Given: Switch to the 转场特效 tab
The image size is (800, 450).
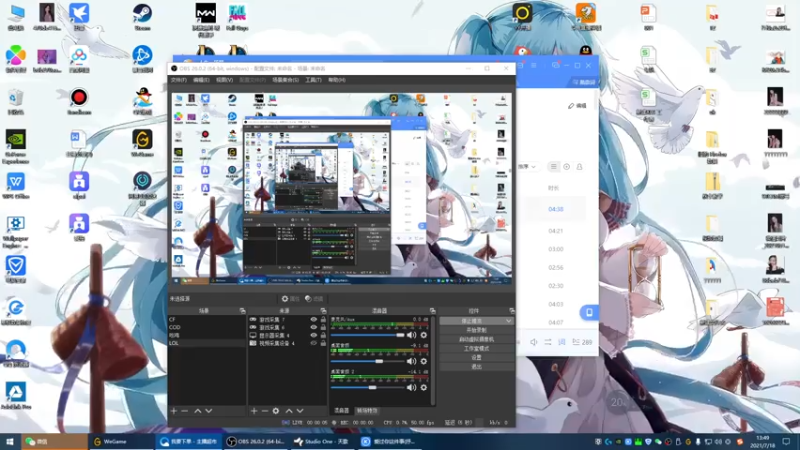Looking at the screenshot, I should [367, 410].
